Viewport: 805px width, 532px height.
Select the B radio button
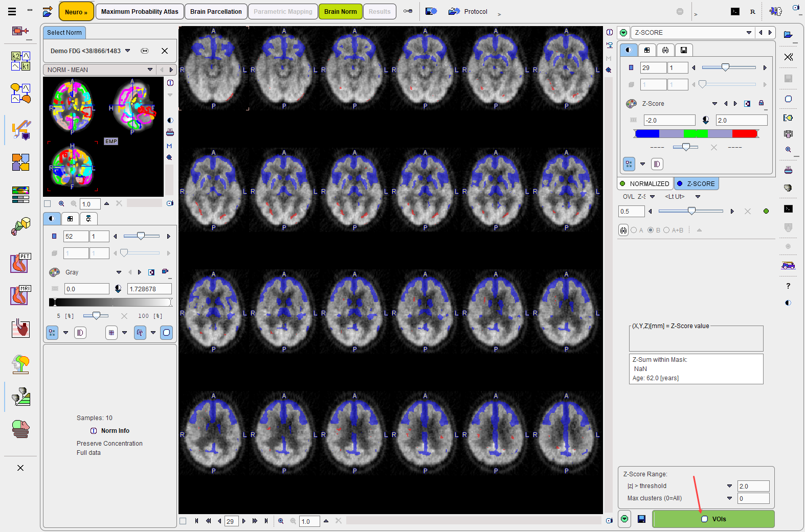(x=651, y=230)
